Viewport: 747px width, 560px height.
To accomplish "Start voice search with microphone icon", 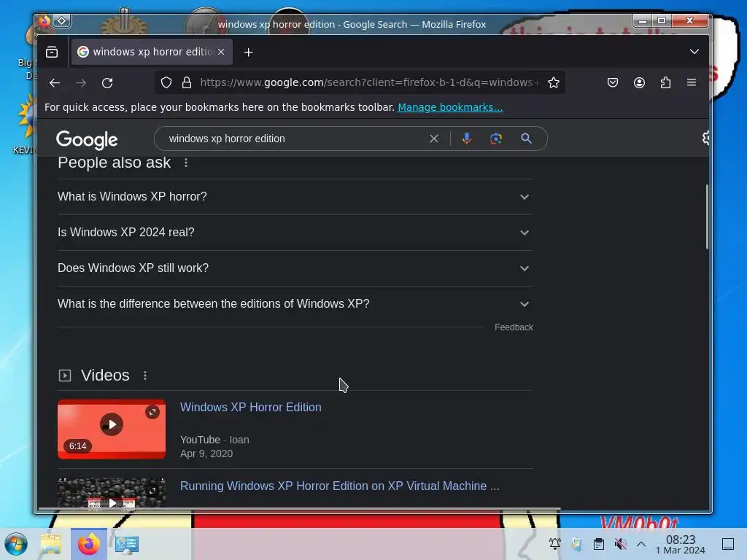I will pyautogui.click(x=467, y=139).
